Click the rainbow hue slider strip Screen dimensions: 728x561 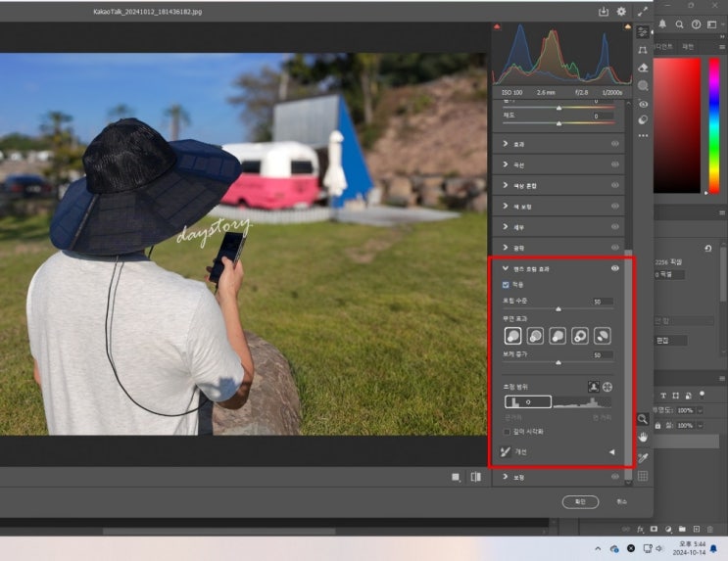[x=713, y=125]
